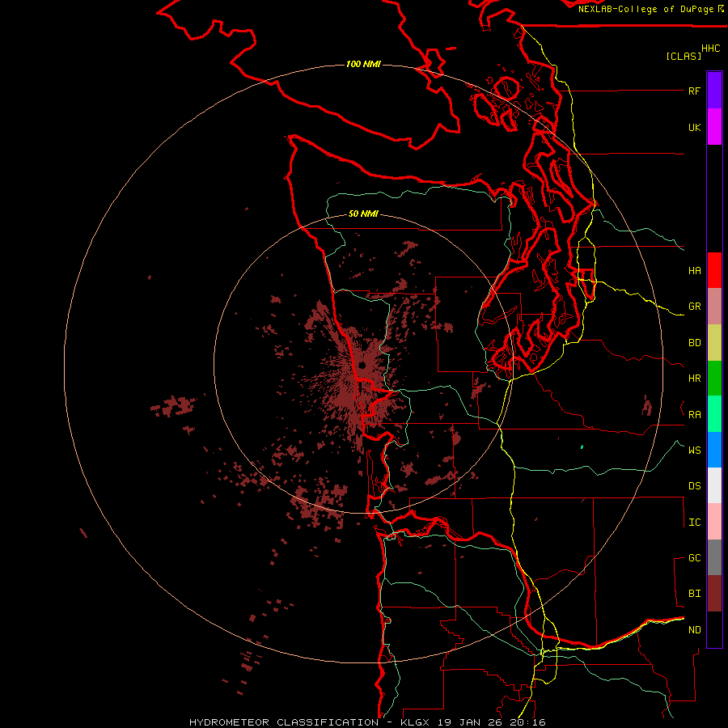Click the GR pink legend swatch
The image size is (728, 728).
(714, 307)
